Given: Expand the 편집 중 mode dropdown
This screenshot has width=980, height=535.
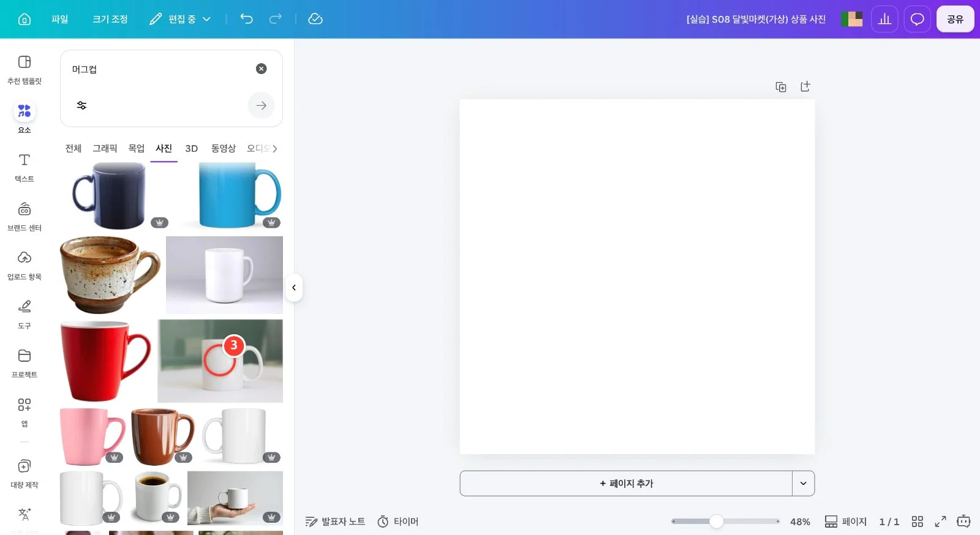Looking at the screenshot, I should pyautogui.click(x=180, y=19).
